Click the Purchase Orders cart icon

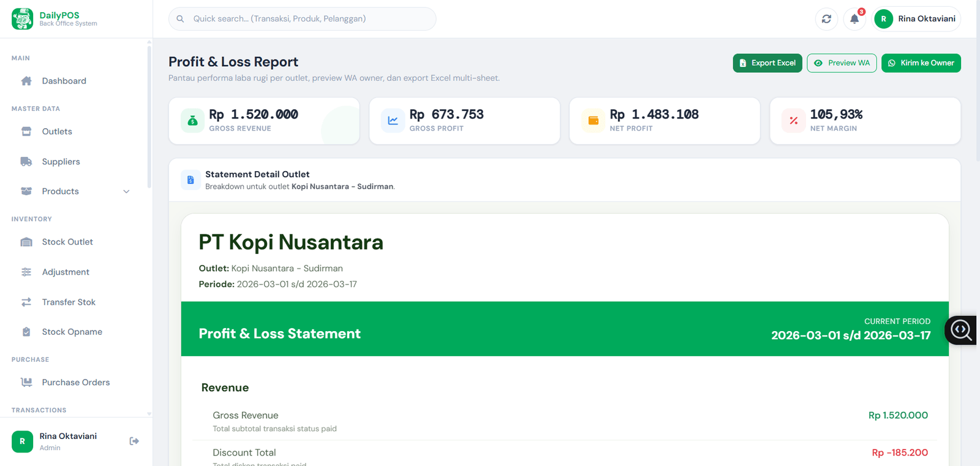pos(26,383)
